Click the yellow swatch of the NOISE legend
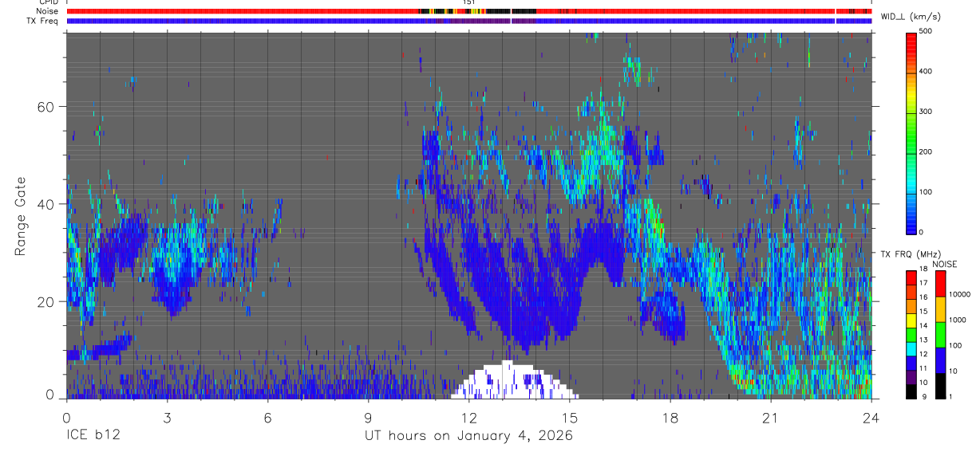Screen dimensions: 980x452 click(x=940, y=309)
